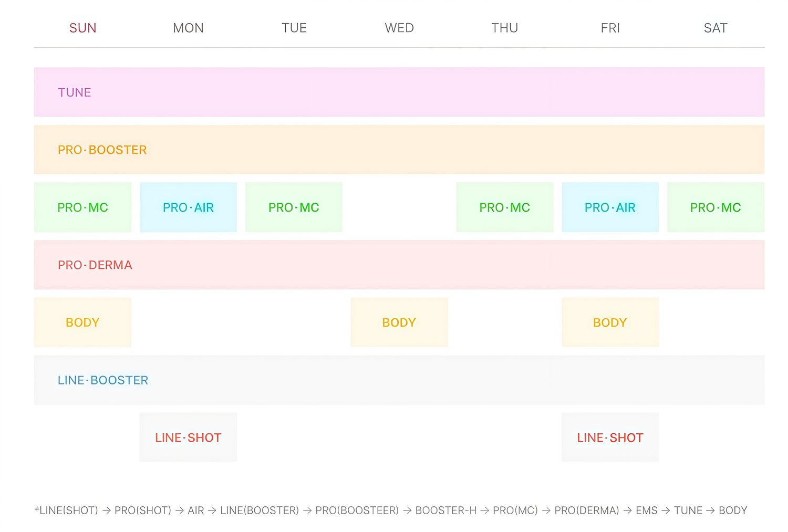Viewport: 788px width, 532px height.
Task: Open the TUNE weekly schedule bar
Action: pyautogui.click(x=399, y=92)
